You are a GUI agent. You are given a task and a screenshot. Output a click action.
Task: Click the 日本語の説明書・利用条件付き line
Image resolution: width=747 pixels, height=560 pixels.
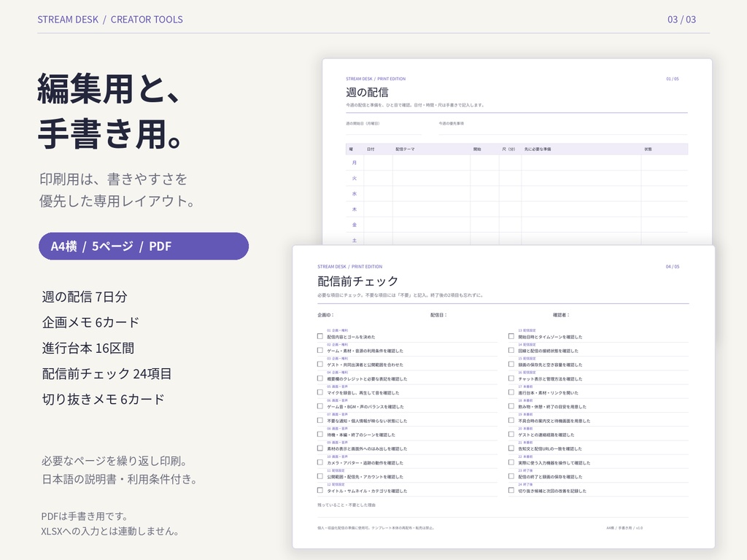[x=120, y=479]
